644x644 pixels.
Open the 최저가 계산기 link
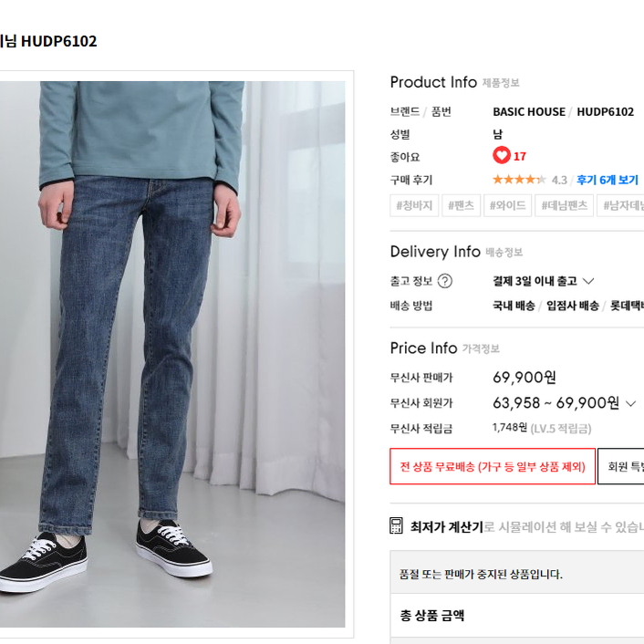pyautogui.click(x=446, y=526)
